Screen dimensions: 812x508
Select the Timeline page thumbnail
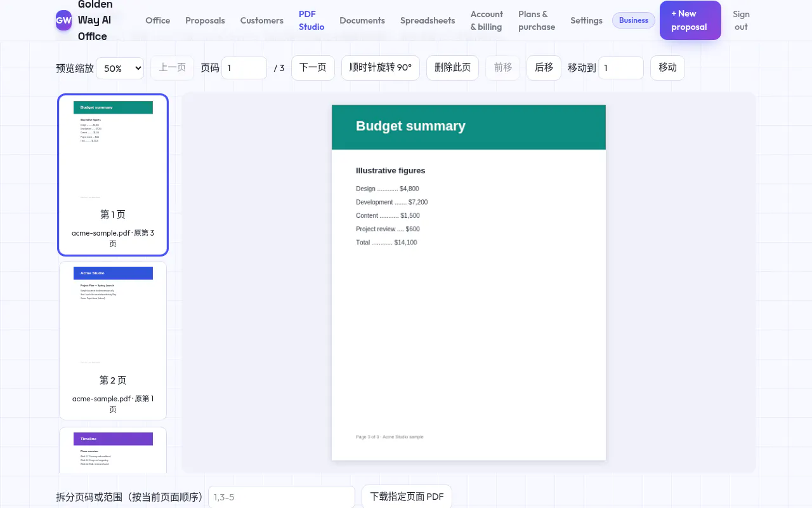(x=113, y=450)
